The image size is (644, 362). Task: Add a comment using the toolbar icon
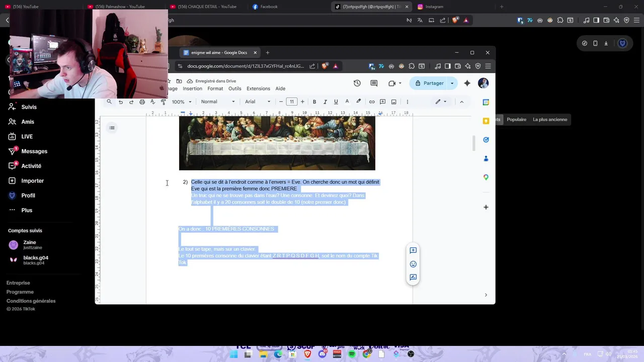coord(382,102)
